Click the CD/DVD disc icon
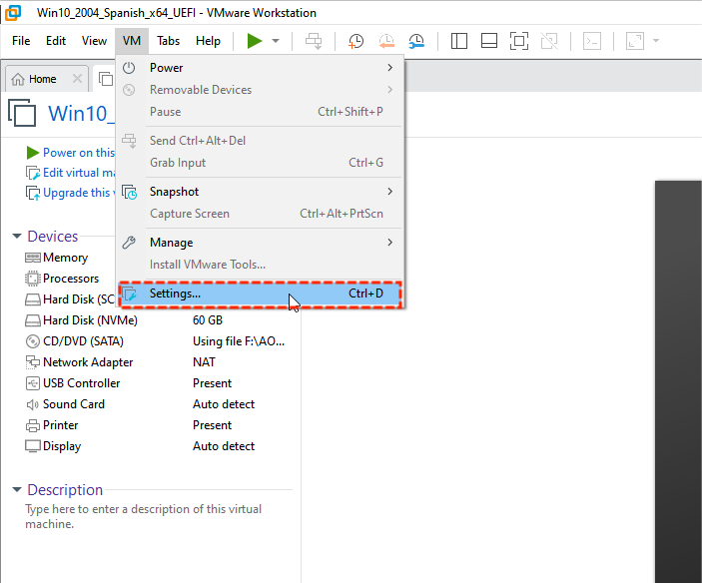 33,341
